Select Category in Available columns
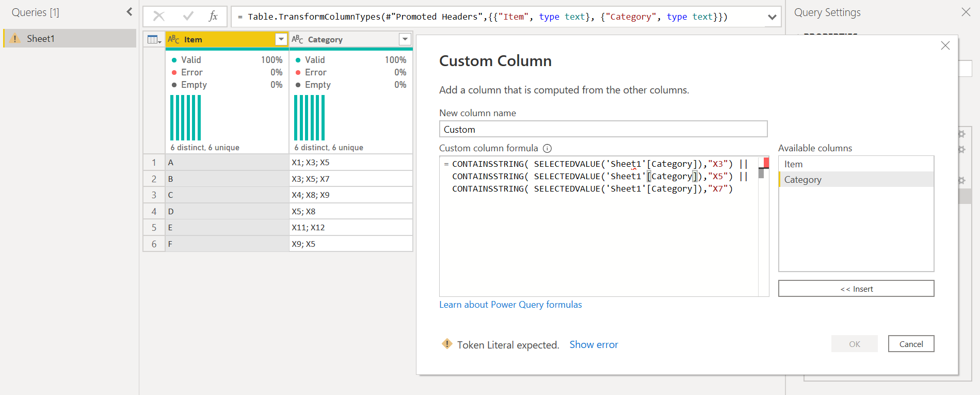Viewport: 980px width, 395px height. point(856,180)
